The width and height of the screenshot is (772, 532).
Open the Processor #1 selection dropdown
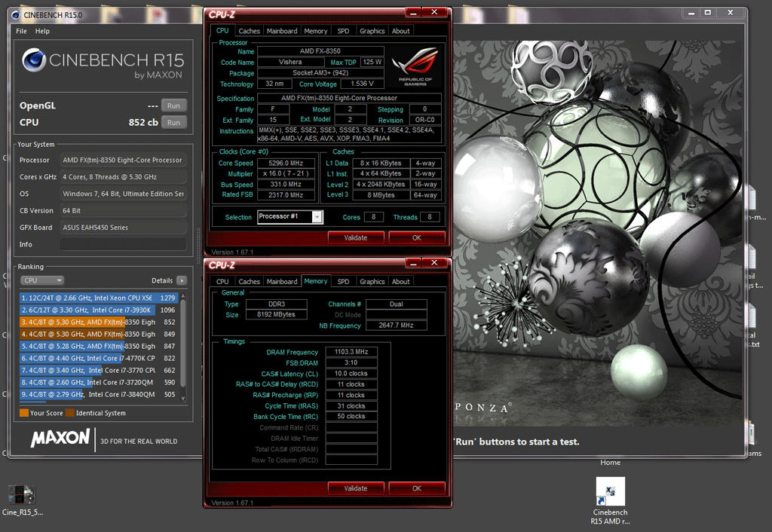pos(317,217)
